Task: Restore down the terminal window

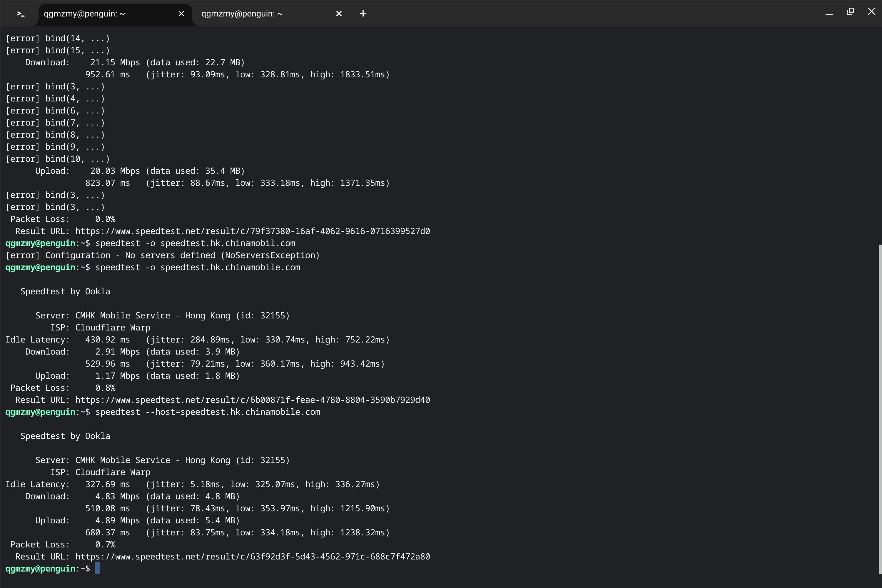Action: [x=850, y=12]
